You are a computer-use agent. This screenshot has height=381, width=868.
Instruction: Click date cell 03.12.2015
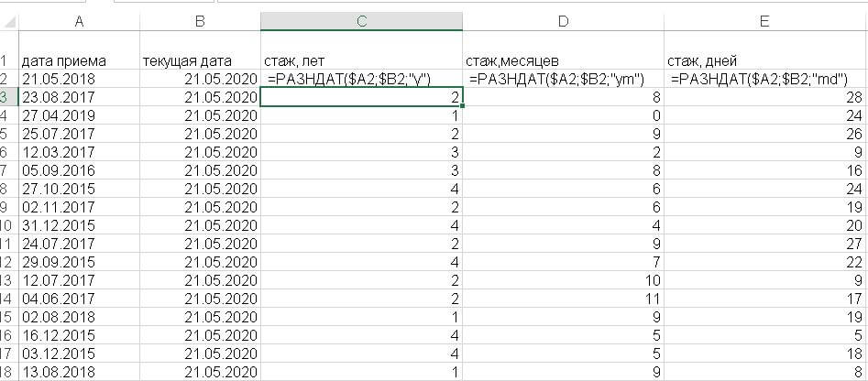coord(79,354)
